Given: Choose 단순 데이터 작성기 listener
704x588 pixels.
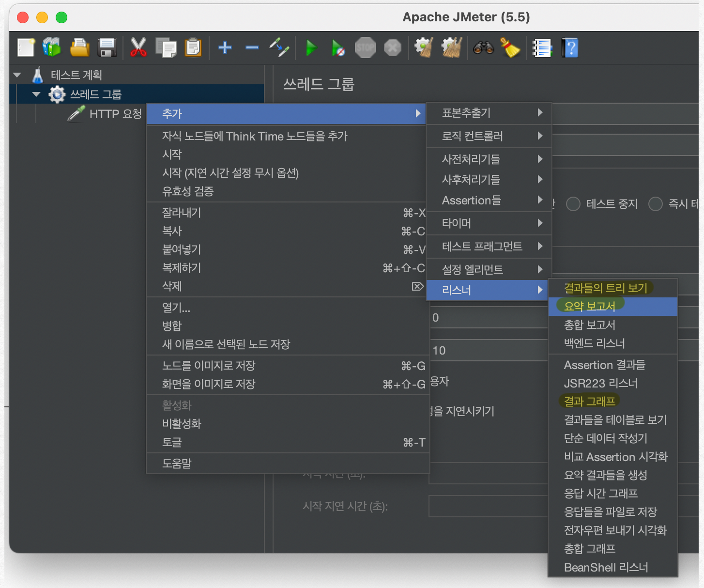Looking at the screenshot, I should click(x=613, y=438).
